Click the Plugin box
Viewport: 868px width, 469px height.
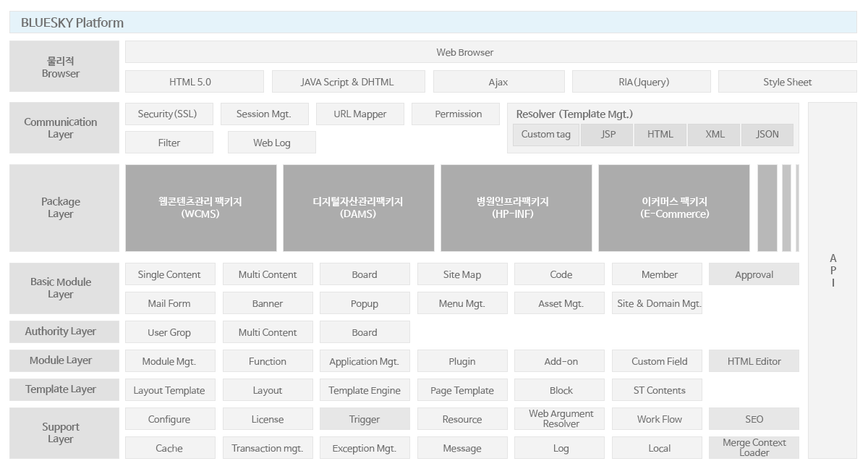click(x=462, y=361)
